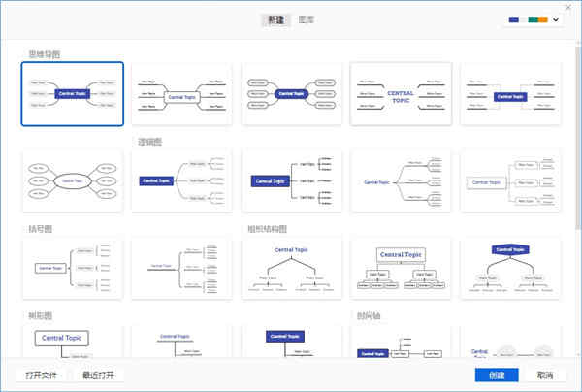Choose the oval bubble mind map template
Viewport: 582px width, 392px height.
tap(73, 181)
